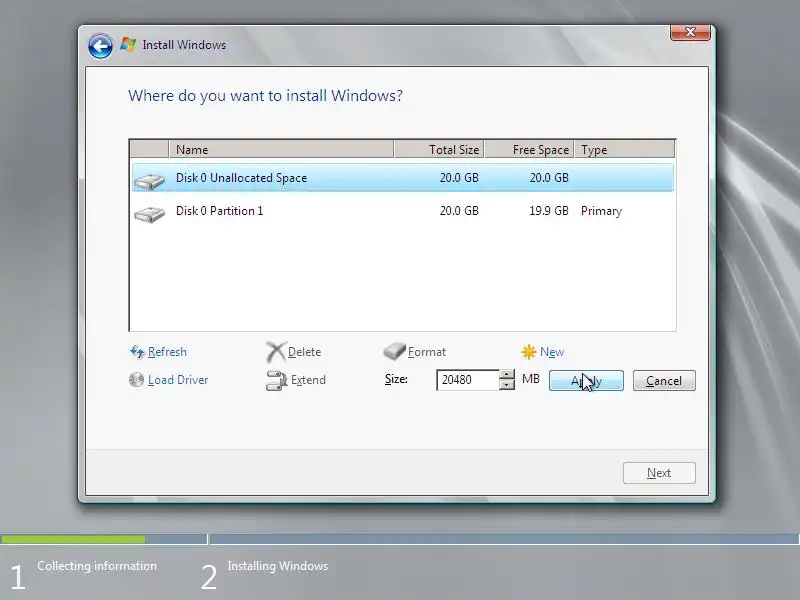This screenshot has width=800, height=600.
Task: Sort by the Name column header
Action: coord(281,149)
